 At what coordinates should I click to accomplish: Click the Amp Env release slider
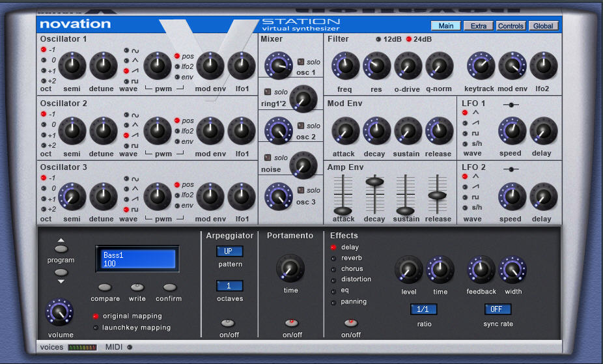[x=437, y=195]
